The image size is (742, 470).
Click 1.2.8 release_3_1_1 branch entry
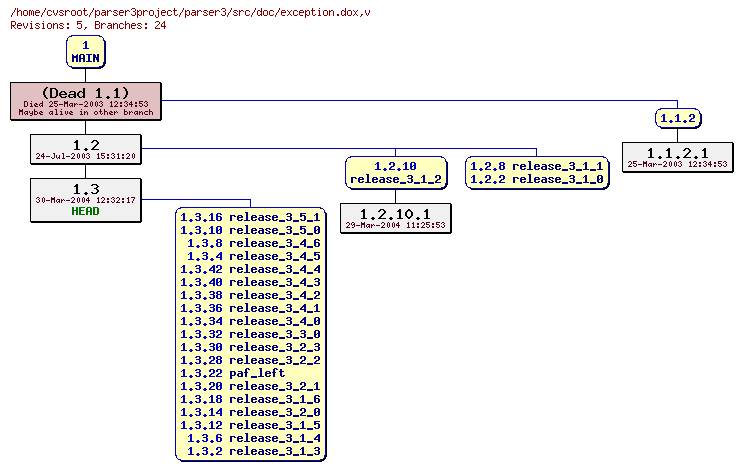click(537, 166)
